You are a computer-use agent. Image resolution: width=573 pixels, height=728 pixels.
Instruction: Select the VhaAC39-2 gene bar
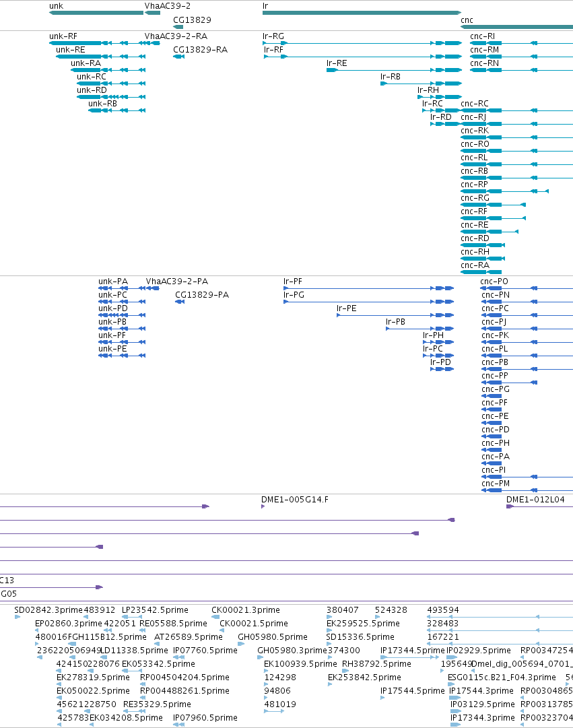pyautogui.click(x=152, y=13)
